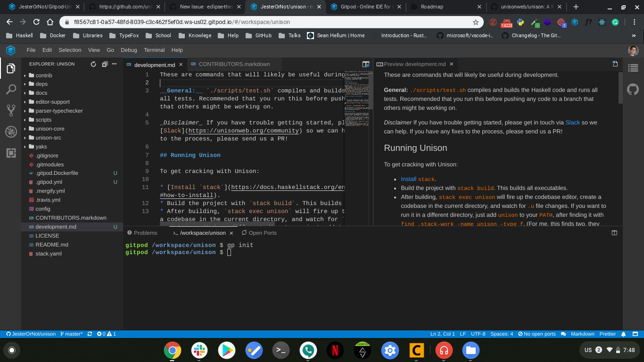Image resolution: width=644 pixels, height=362 pixels.
Task: Maximize the bottom panel icon
Action: [614, 233]
